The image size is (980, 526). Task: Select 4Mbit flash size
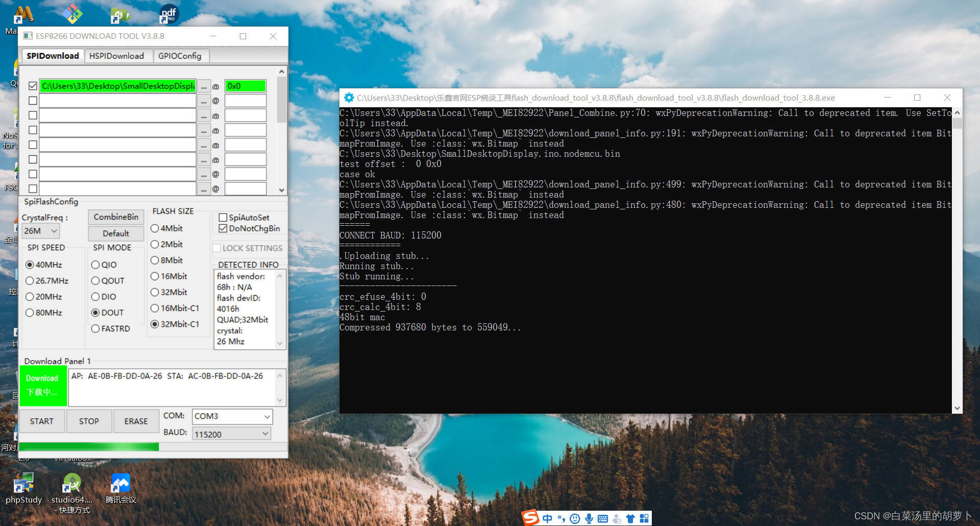coord(155,228)
